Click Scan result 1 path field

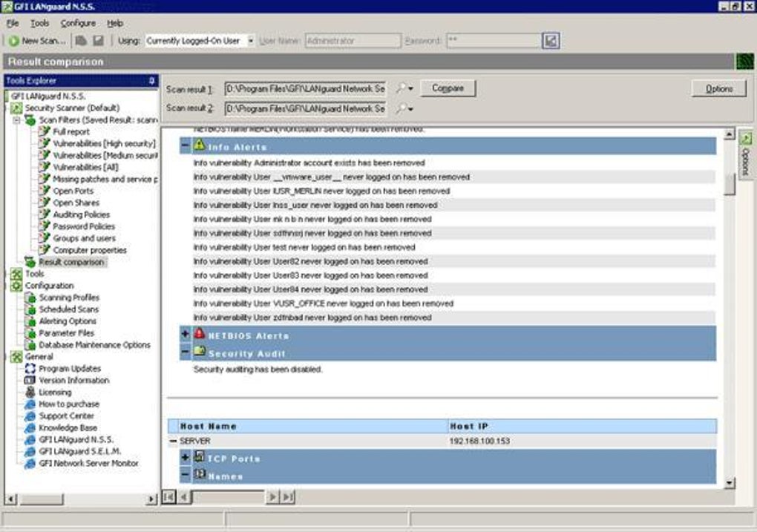[x=305, y=89]
